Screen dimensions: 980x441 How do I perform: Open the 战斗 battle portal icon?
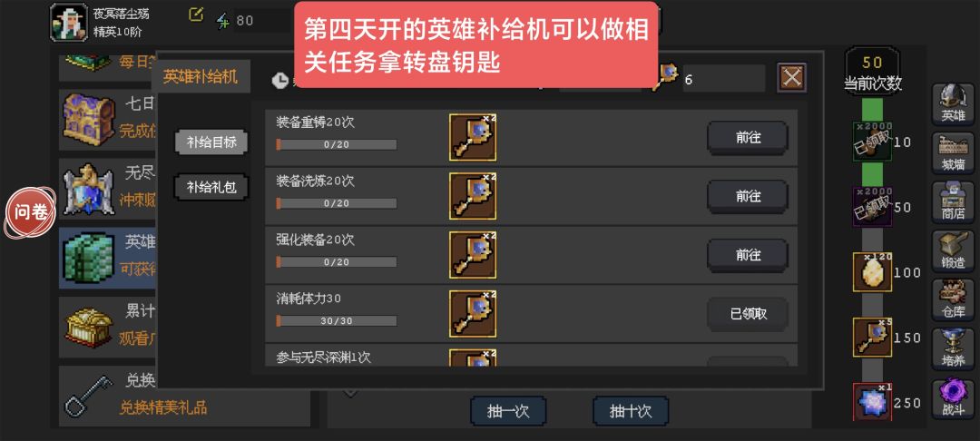pyautogui.click(x=953, y=397)
